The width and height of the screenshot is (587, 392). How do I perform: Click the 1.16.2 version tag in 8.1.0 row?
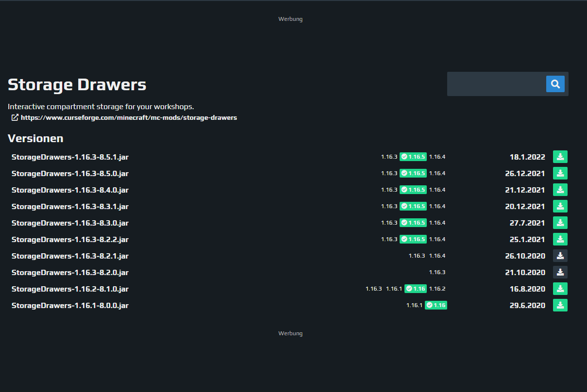point(437,289)
